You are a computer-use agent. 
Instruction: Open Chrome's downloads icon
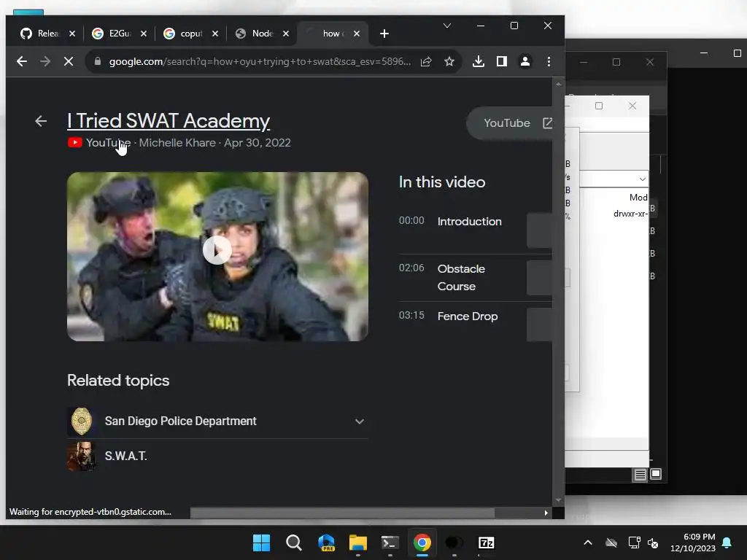click(x=479, y=61)
